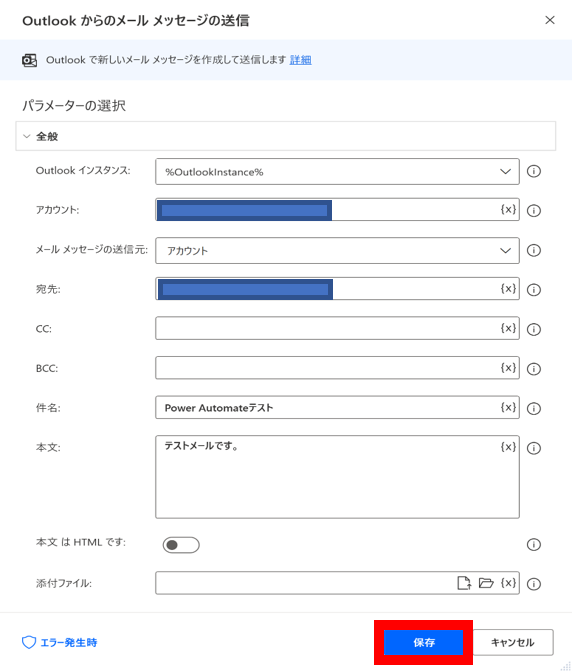
Task: Open variable picker for the BCC field
Action: 508,368
